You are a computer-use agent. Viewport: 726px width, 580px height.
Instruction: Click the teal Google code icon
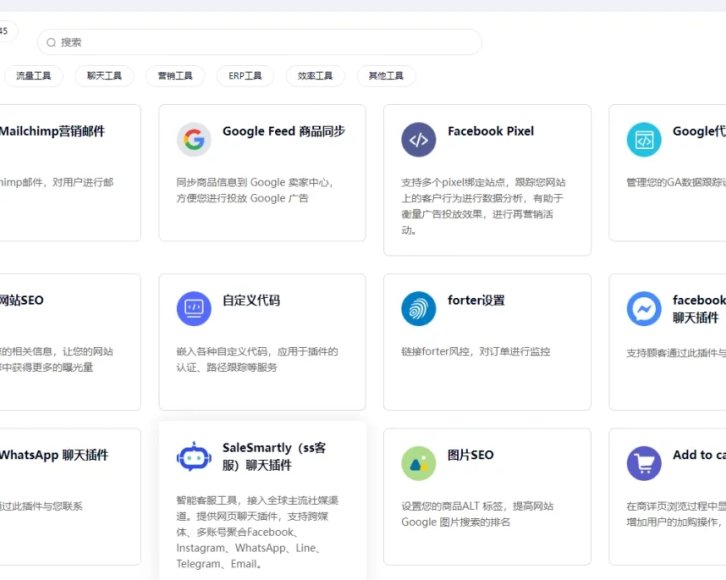(x=644, y=140)
